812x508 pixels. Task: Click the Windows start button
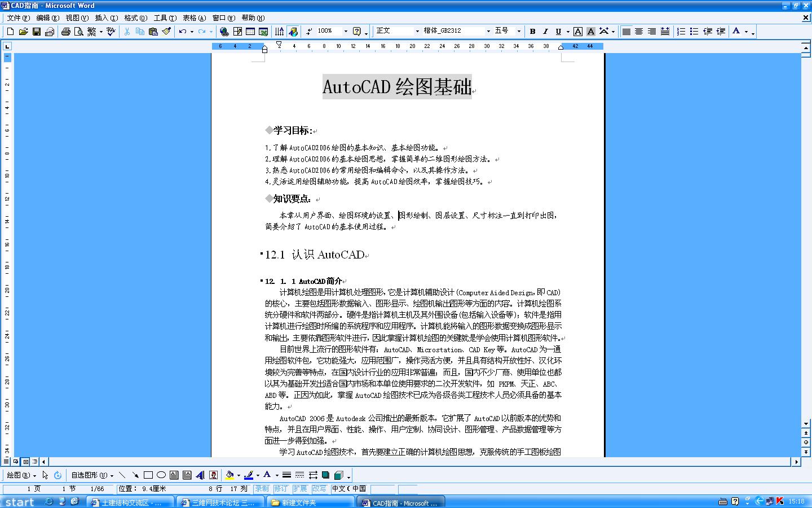pos(20,502)
